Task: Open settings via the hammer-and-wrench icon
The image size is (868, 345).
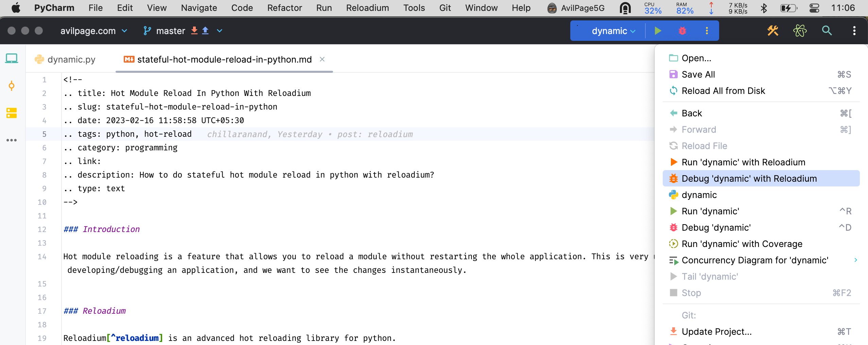Action: pos(773,31)
